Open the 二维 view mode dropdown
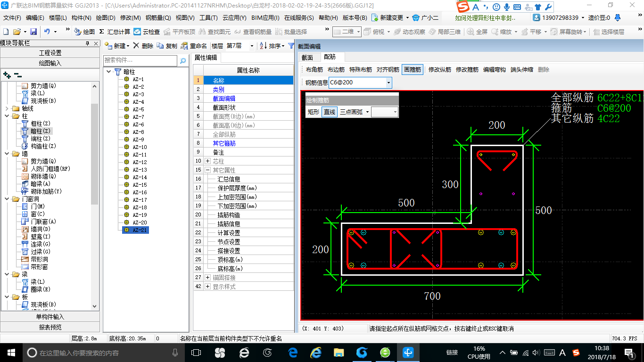 358,32
